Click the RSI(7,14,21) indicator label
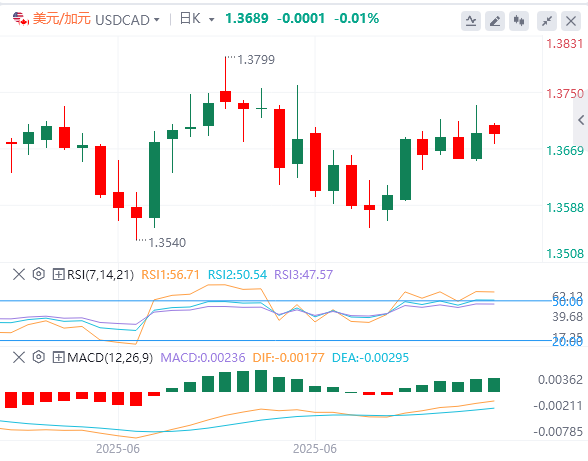This screenshot has height=461, width=588. coord(100,275)
